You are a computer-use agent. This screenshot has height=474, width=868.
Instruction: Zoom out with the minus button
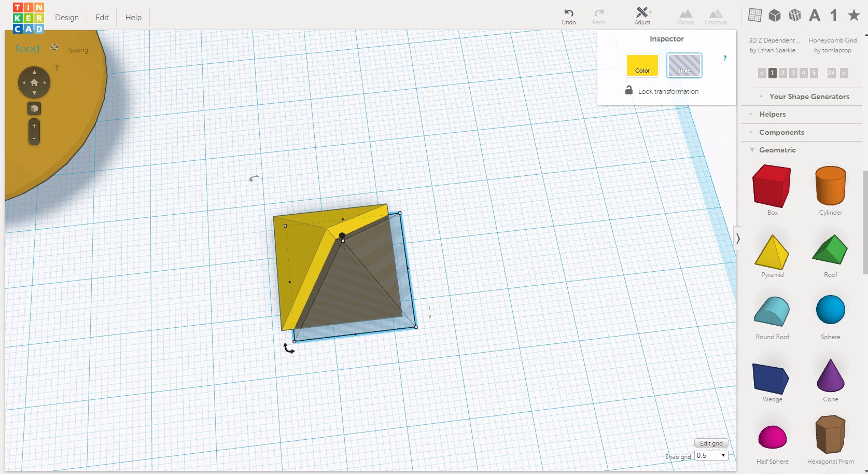click(x=34, y=138)
